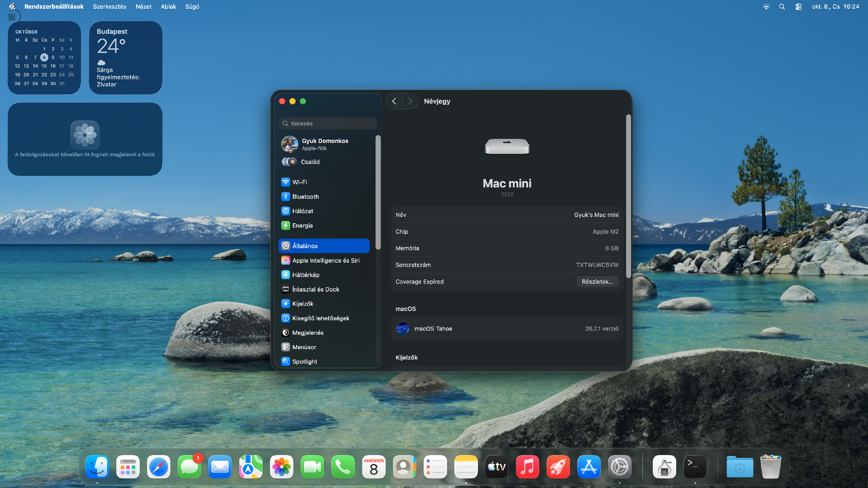The width and height of the screenshot is (868, 488).
Task: Click the serial number TXTWLWC5VW
Action: pos(597,265)
